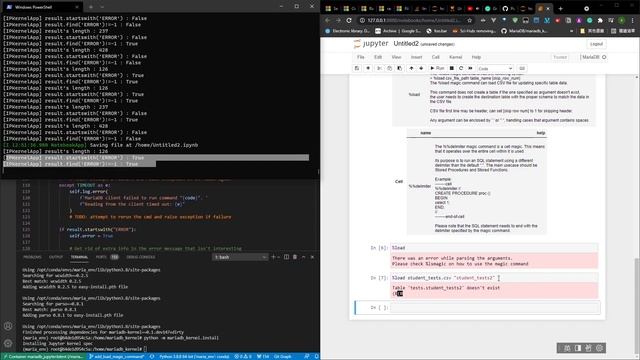Reload the Jupyter page in the browser

(349, 20)
